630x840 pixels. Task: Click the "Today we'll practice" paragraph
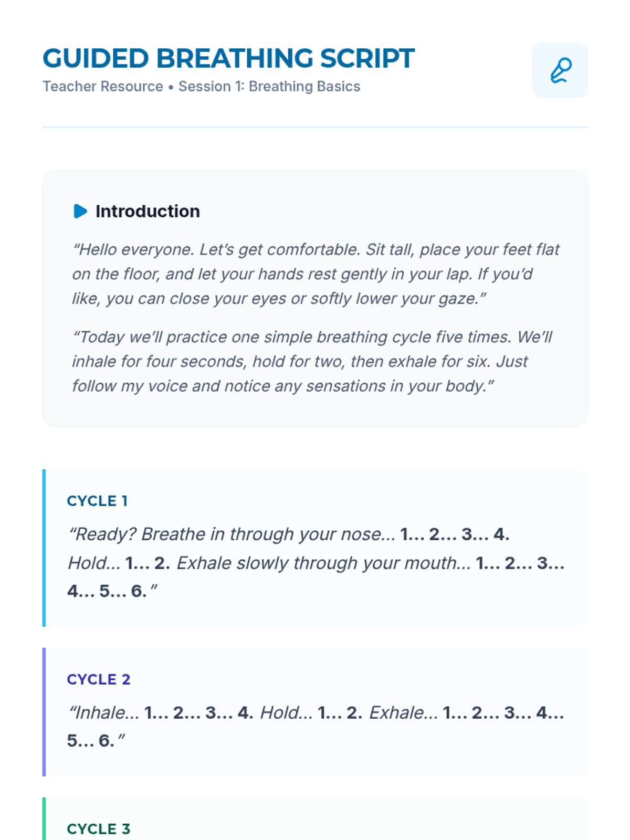[312, 361]
